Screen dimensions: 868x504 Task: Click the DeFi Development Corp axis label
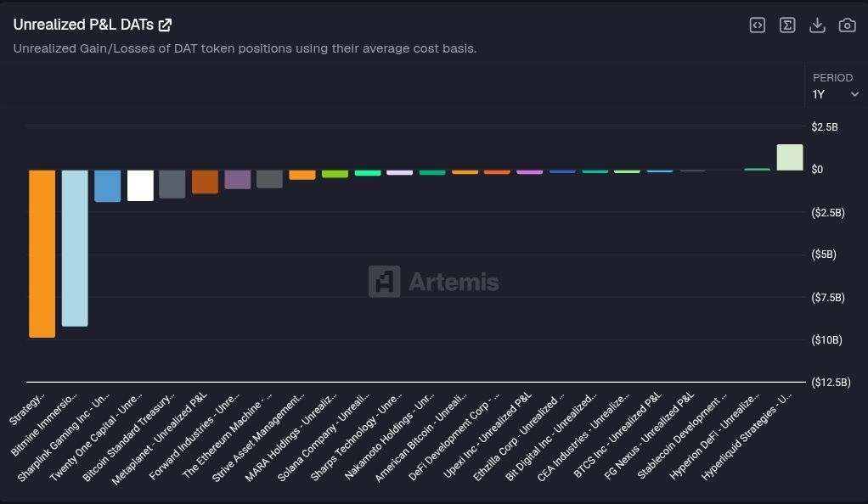click(454, 436)
